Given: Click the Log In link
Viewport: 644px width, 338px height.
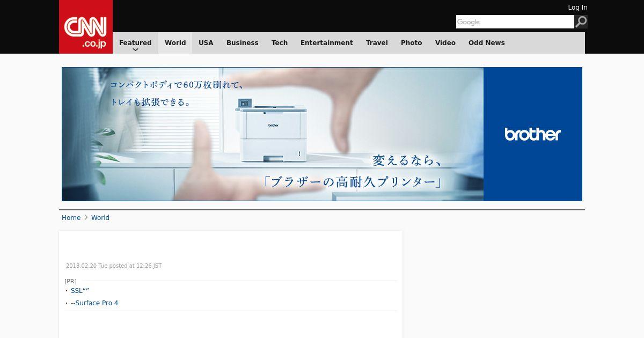Looking at the screenshot, I should point(577,8).
